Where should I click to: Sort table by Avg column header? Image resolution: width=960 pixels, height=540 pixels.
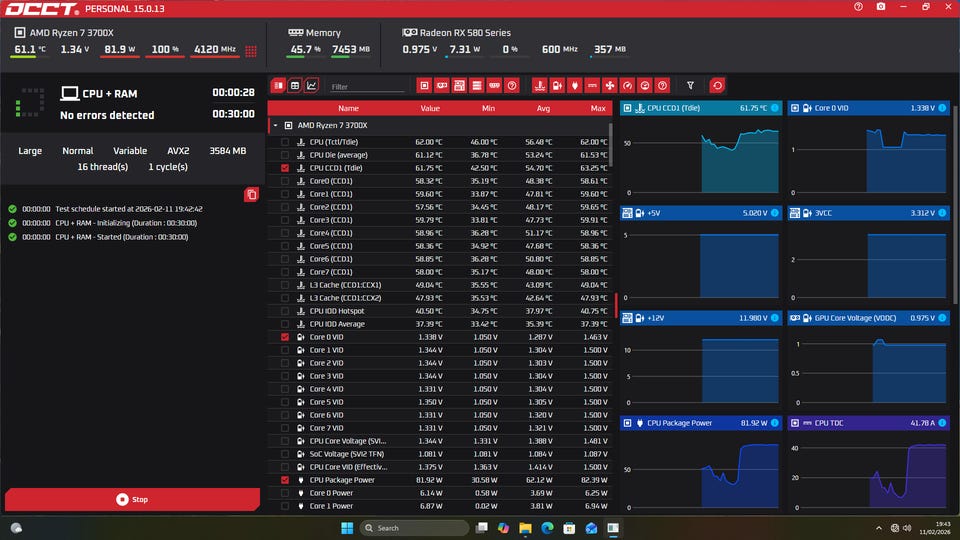tap(543, 108)
